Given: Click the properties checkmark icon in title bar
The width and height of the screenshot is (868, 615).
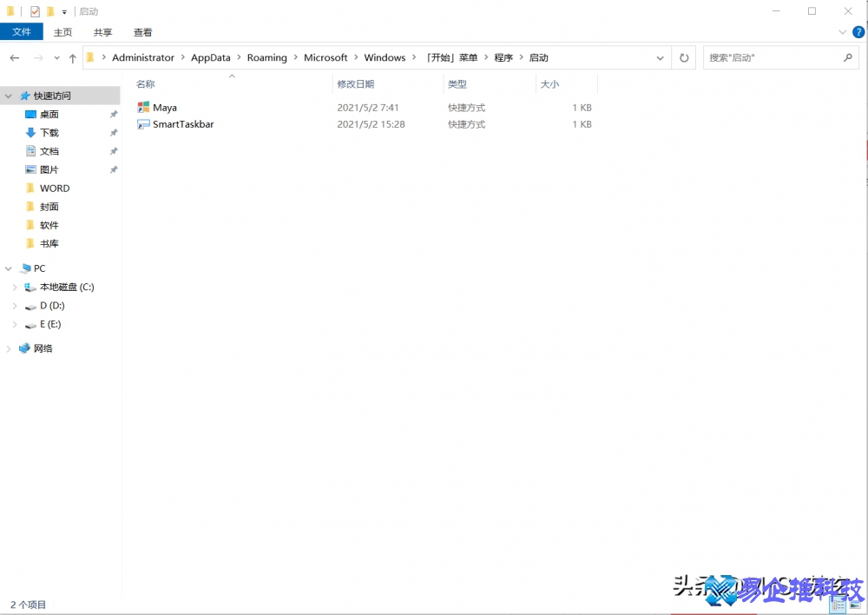Looking at the screenshot, I should tap(35, 11).
